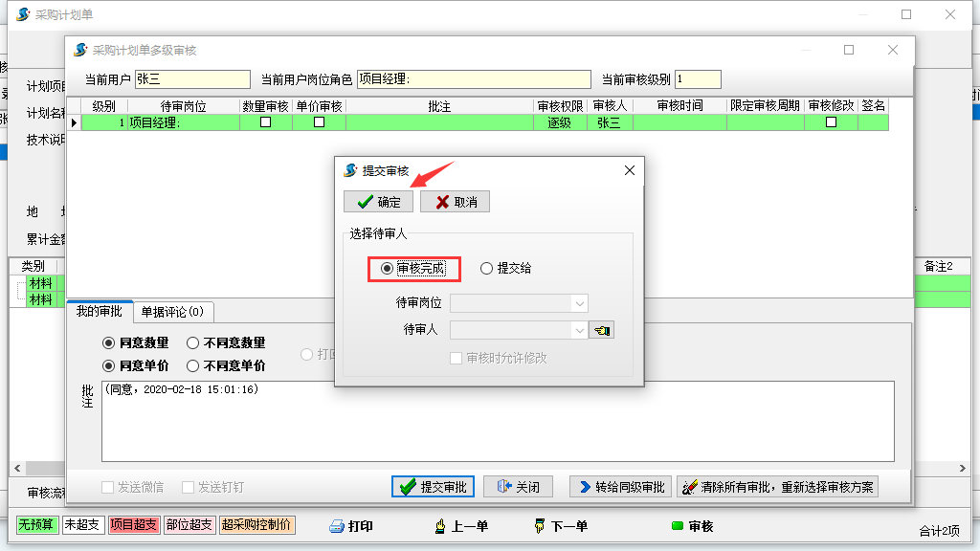Click 清除所有审批,重新选择审核方案 button
Viewport: 980px width, 551px height.
pyautogui.click(x=777, y=487)
